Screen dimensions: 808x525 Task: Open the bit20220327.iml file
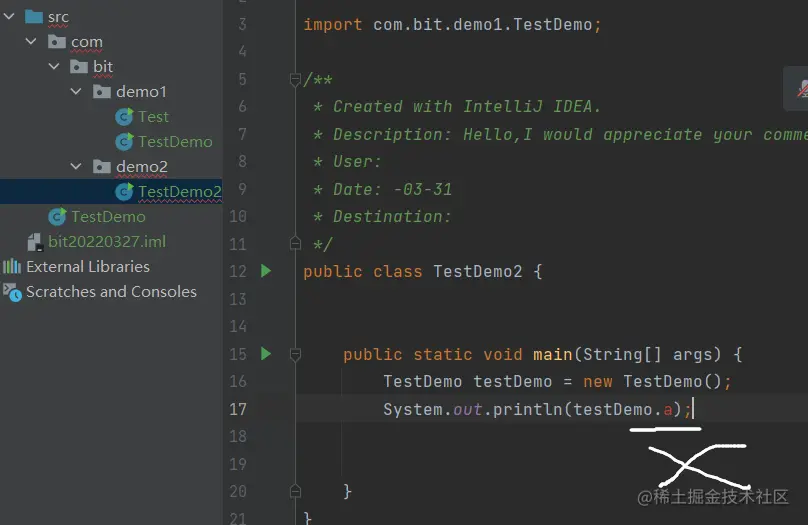(x=107, y=242)
